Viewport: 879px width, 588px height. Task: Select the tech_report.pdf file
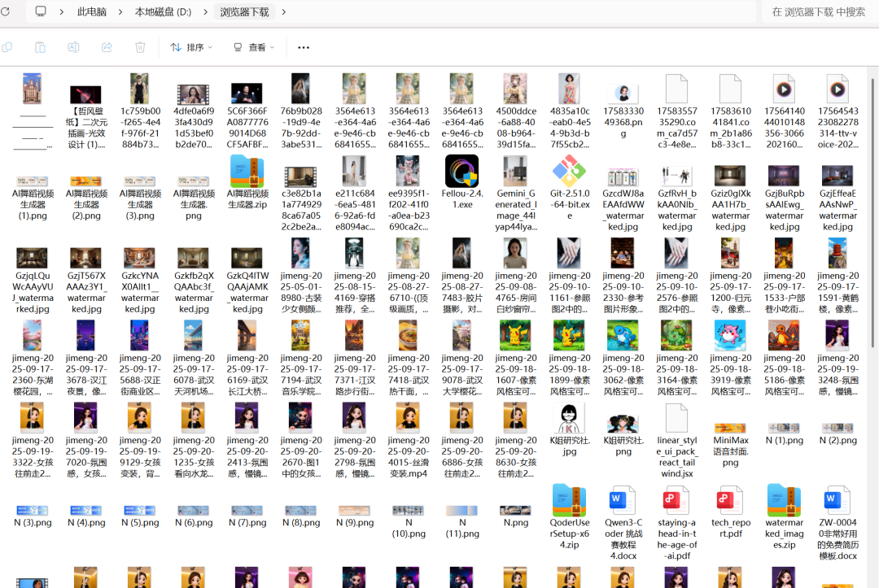point(730,501)
